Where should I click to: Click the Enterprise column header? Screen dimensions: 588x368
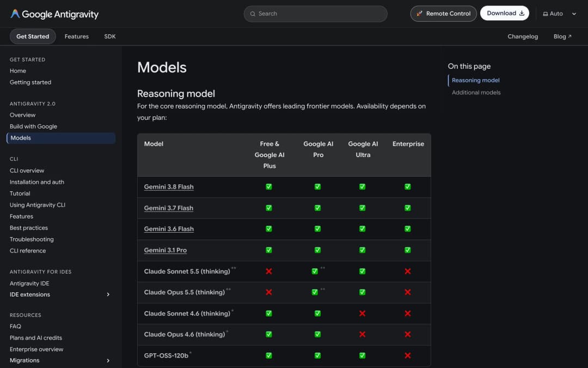click(x=408, y=144)
